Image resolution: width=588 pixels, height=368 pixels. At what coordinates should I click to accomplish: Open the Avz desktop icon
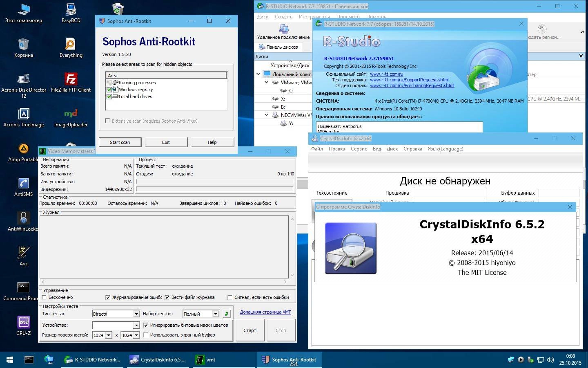[x=24, y=256]
